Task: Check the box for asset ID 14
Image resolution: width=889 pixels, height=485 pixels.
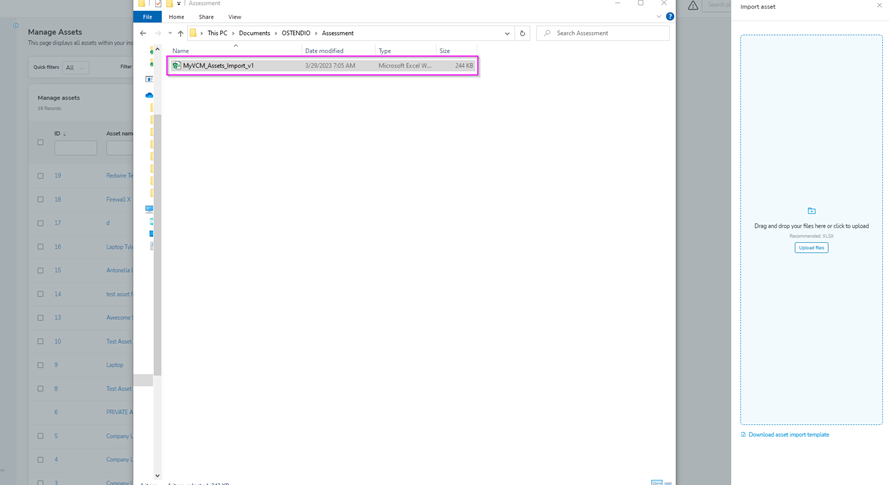Action: pyautogui.click(x=40, y=294)
